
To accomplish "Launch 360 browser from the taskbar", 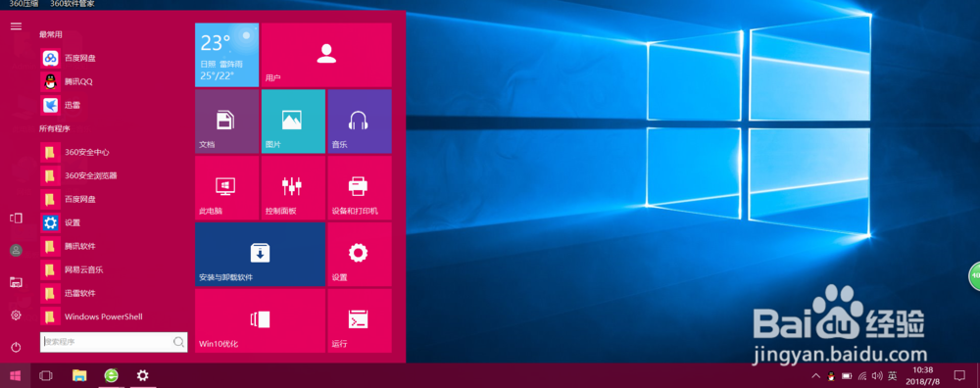I will pos(111,375).
